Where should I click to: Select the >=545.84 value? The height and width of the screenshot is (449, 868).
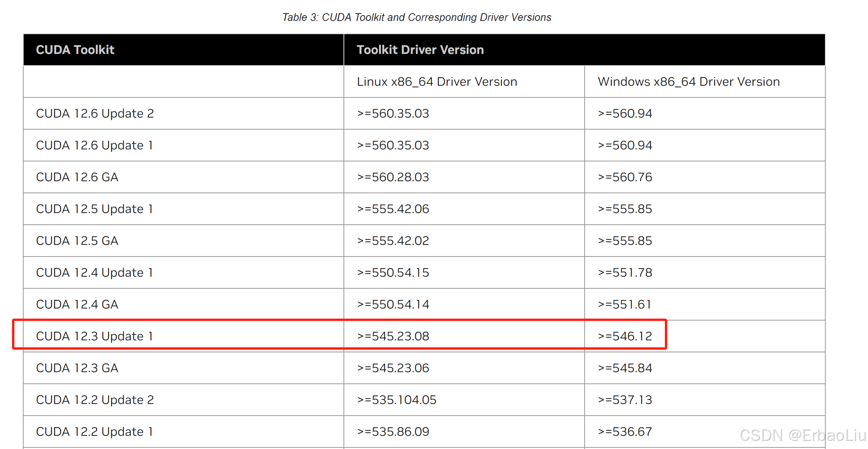(625, 368)
